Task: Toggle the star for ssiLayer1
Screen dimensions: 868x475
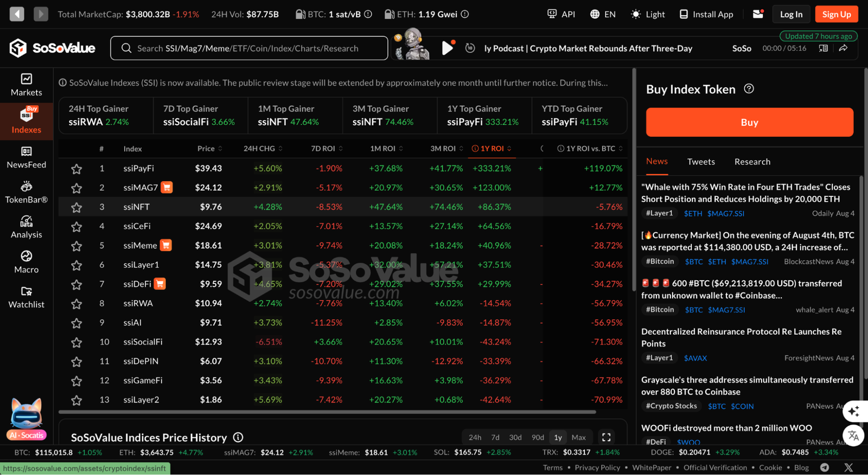Action: click(x=76, y=265)
